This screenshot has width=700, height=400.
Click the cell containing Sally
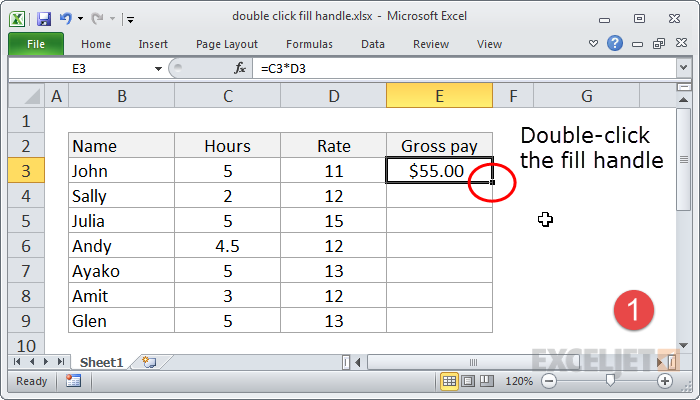pyautogui.click(x=121, y=196)
